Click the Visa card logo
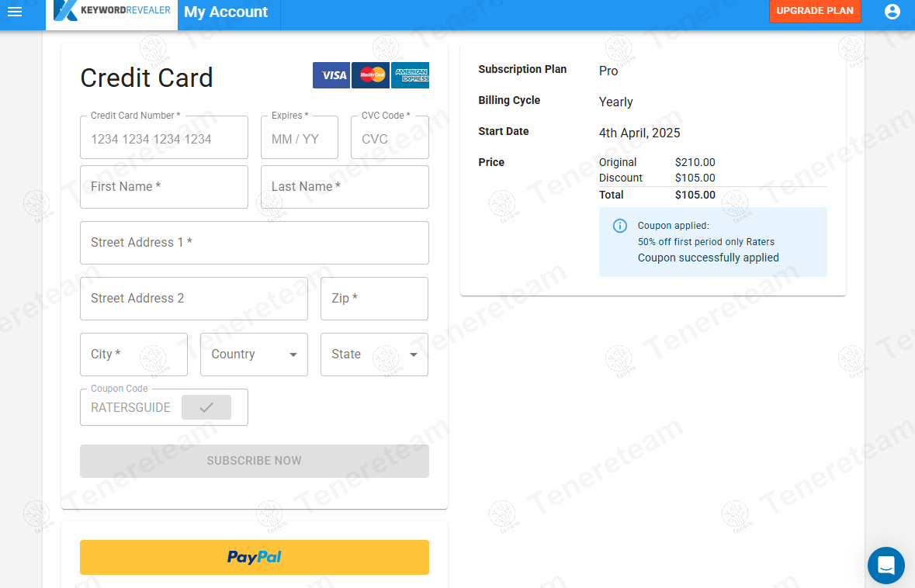 click(x=331, y=75)
